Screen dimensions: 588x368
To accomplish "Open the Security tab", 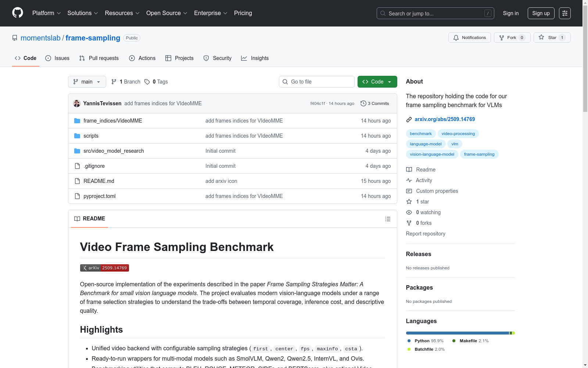I will 218,58.
